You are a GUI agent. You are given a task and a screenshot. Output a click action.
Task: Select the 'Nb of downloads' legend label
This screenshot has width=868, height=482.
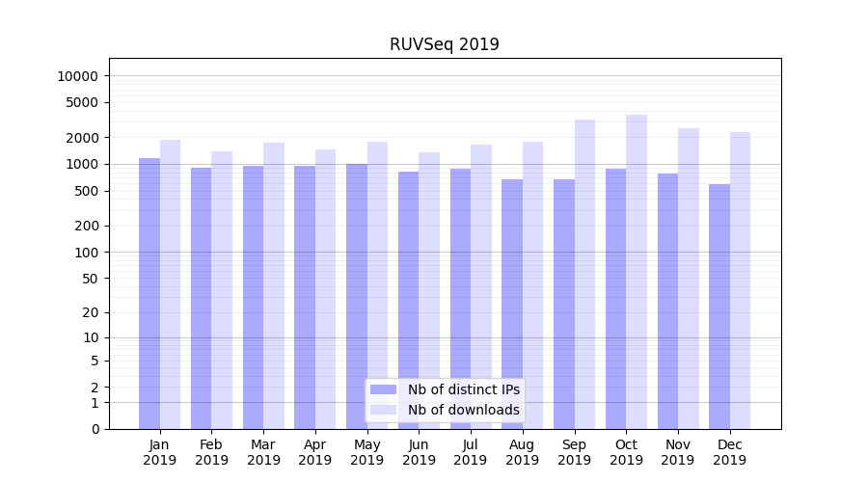pyautogui.click(x=463, y=410)
